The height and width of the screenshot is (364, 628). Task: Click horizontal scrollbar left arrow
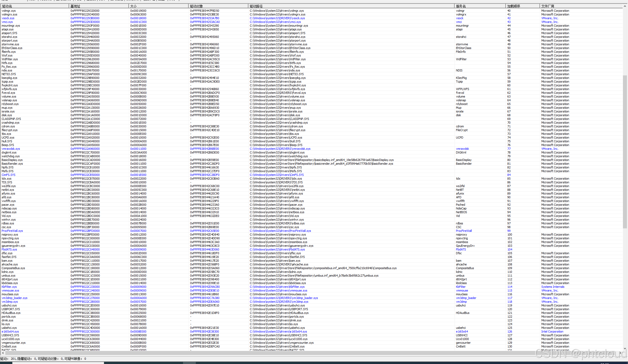pos(3,353)
